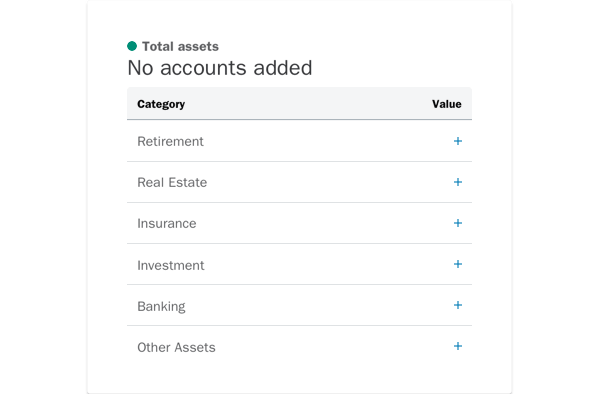Click the Banking row plus icon
600x394 pixels.
[x=458, y=305]
